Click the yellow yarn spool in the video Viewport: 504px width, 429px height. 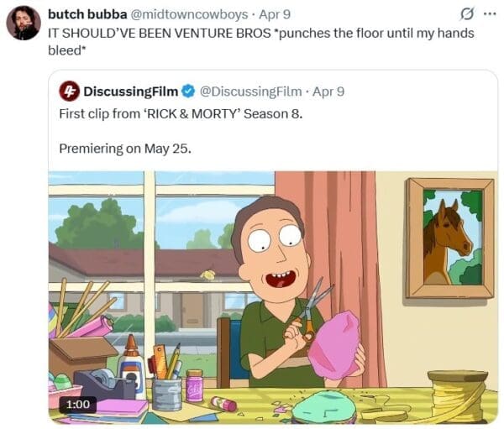coord(457,393)
